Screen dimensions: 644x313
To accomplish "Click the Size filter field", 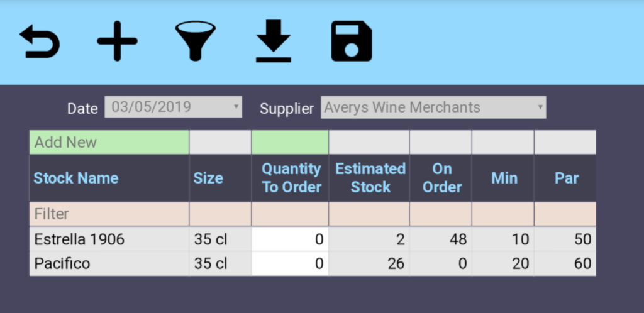I will [220, 214].
